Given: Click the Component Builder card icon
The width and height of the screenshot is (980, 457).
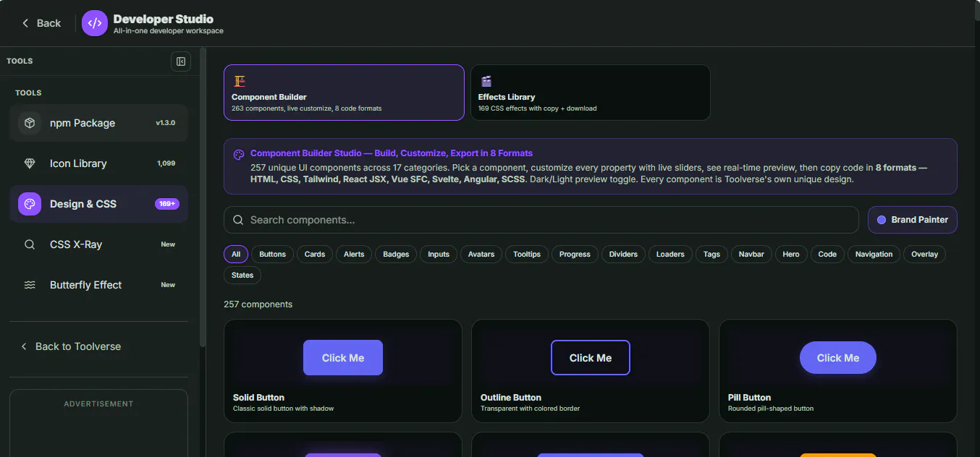Looking at the screenshot, I should (240, 82).
